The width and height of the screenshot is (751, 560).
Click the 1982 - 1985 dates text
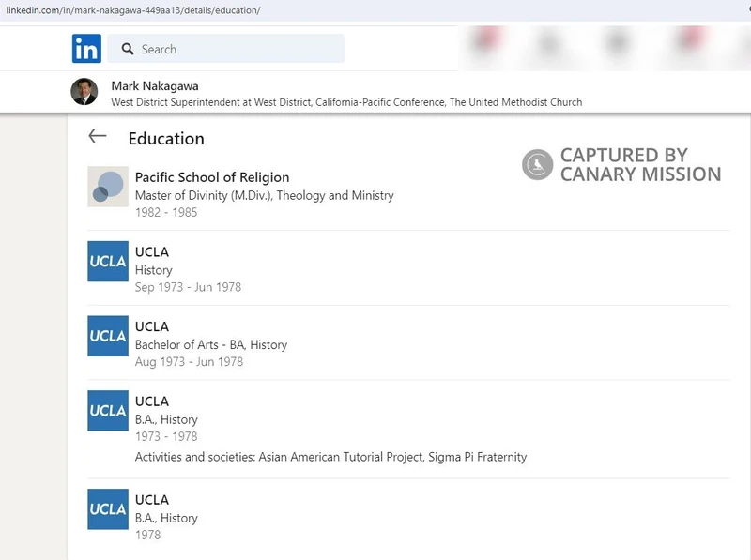(166, 212)
